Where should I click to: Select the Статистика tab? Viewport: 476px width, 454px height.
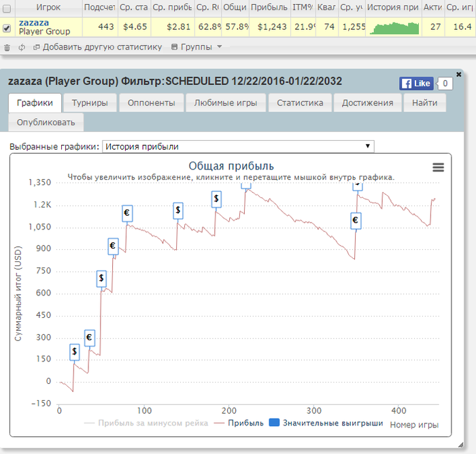(300, 103)
